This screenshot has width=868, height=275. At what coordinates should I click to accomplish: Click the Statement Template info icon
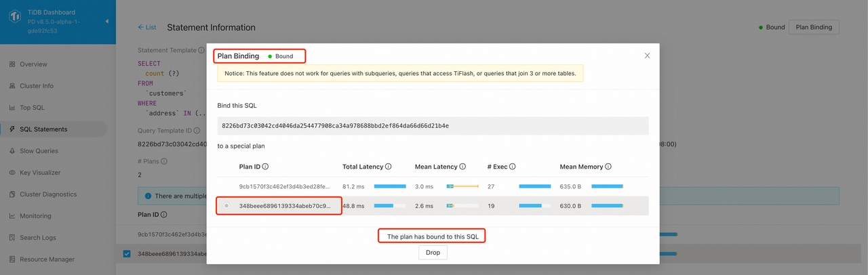[201, 51]
